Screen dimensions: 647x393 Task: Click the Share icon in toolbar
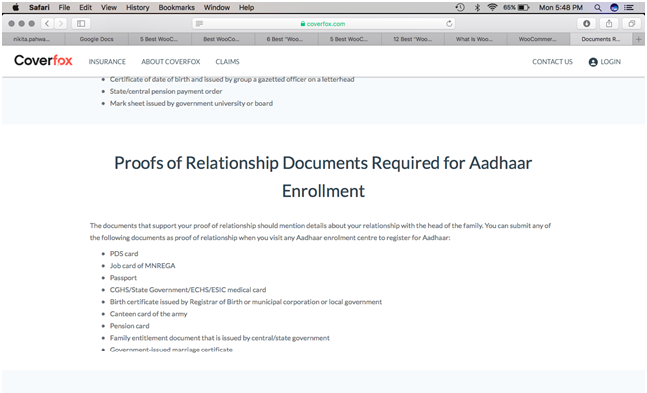coord(609,24)
